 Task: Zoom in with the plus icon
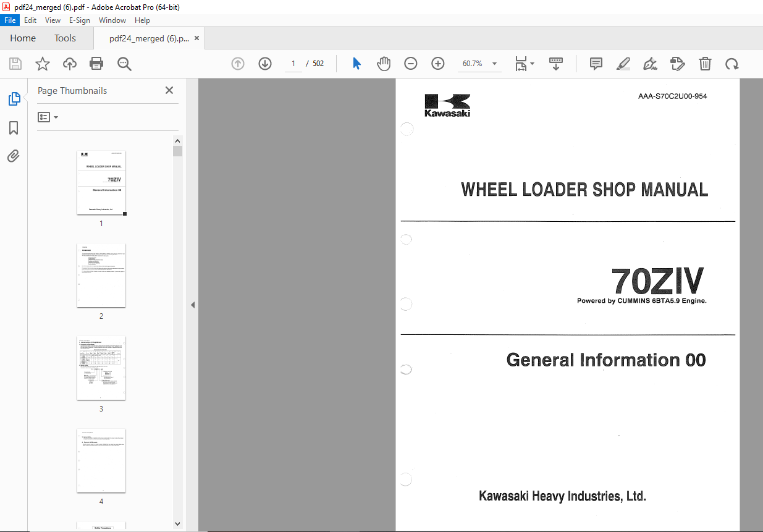coord(438,64)
